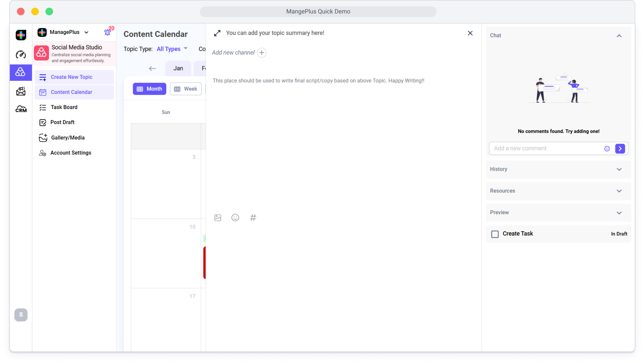This screenshot has width=644, height=363.
Task: Switch calendar to Month view
Action: [x=150, y=89]
